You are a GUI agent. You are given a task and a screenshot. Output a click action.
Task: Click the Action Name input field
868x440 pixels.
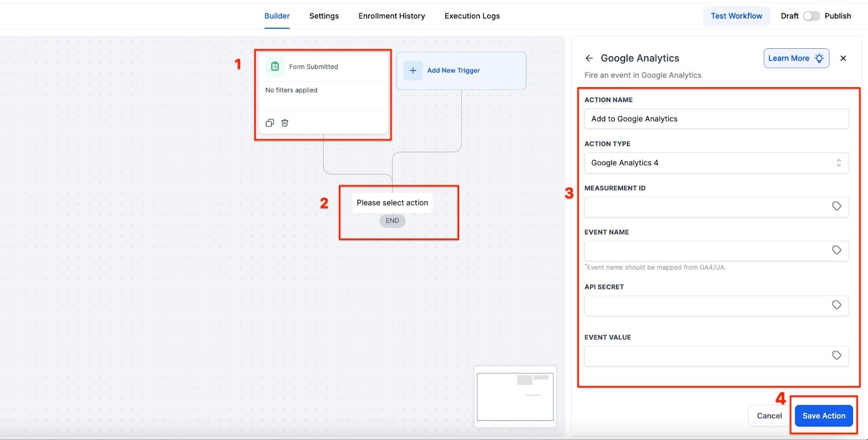coord(716,119)
